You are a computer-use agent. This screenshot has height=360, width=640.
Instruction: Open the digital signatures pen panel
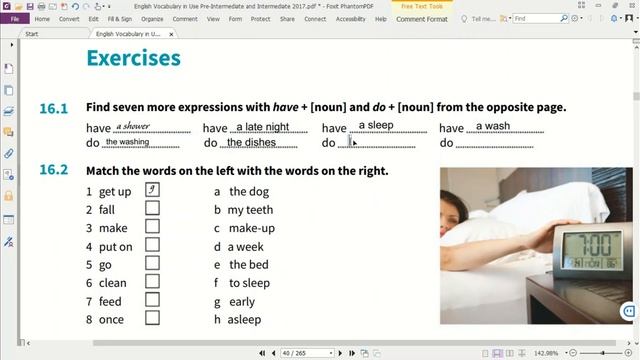[9, 241]
